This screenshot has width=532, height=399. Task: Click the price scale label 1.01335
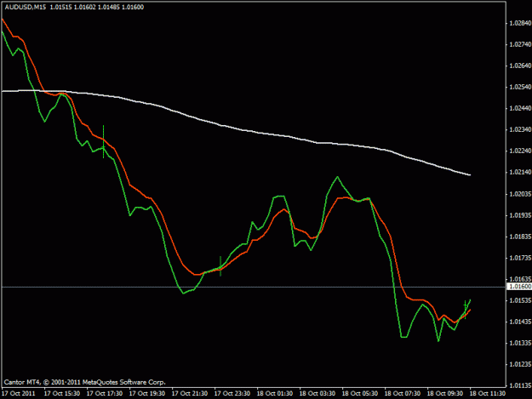[520, 344]
